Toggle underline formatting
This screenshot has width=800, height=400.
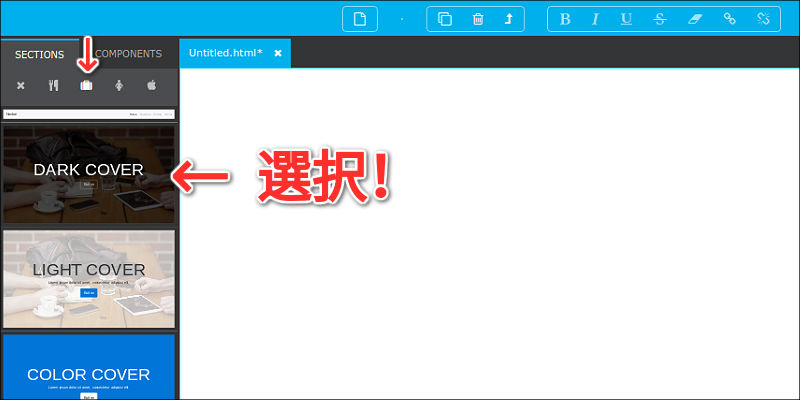click(x=627, y=19)
